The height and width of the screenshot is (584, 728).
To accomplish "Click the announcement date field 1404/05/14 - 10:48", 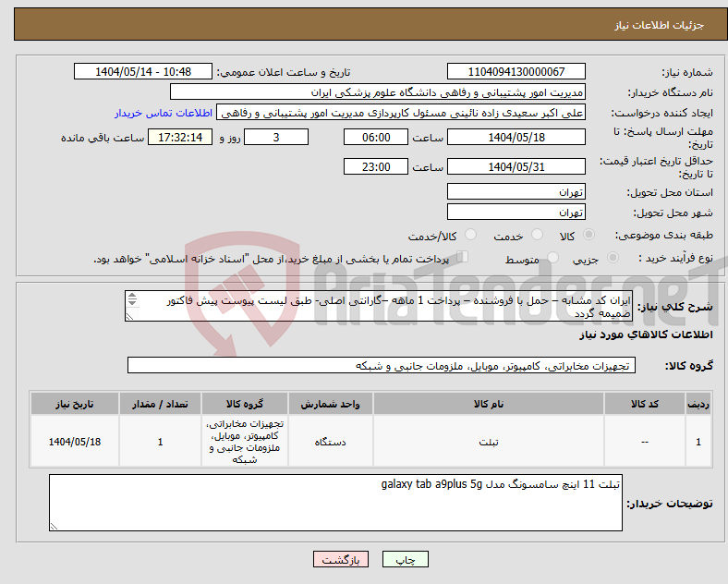I will [x=143, y=71].
